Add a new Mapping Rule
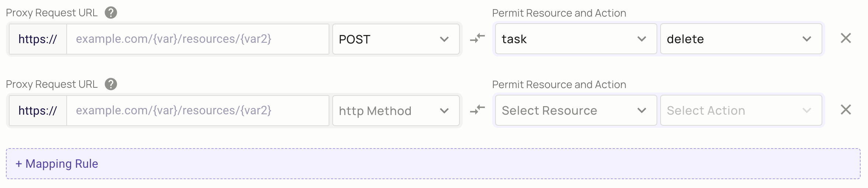The height and width of the screenshot is (188, 868). pyautogui.click(x=433, y=164)
